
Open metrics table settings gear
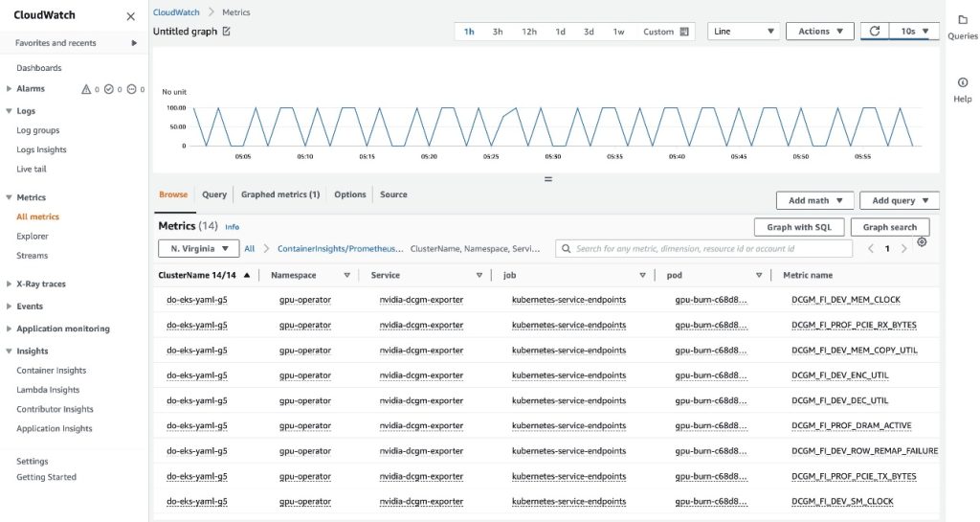click(x=922, y=242)
